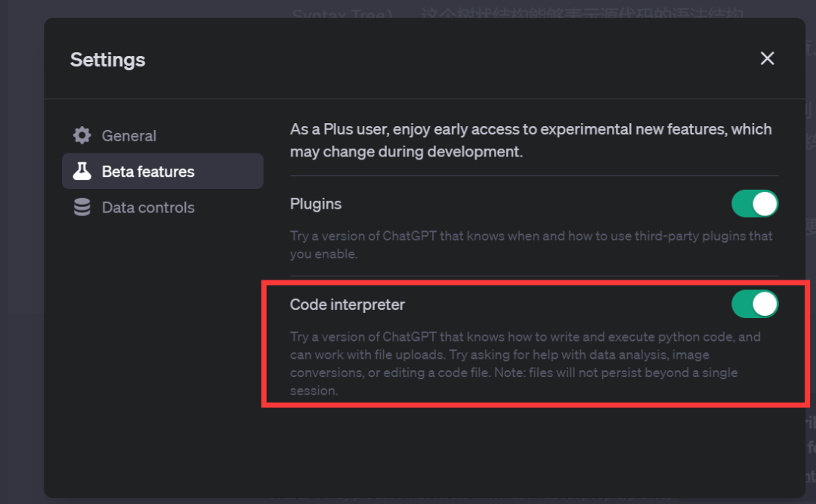
Task: Click the Plugins feature label
Action: (315, 204)
